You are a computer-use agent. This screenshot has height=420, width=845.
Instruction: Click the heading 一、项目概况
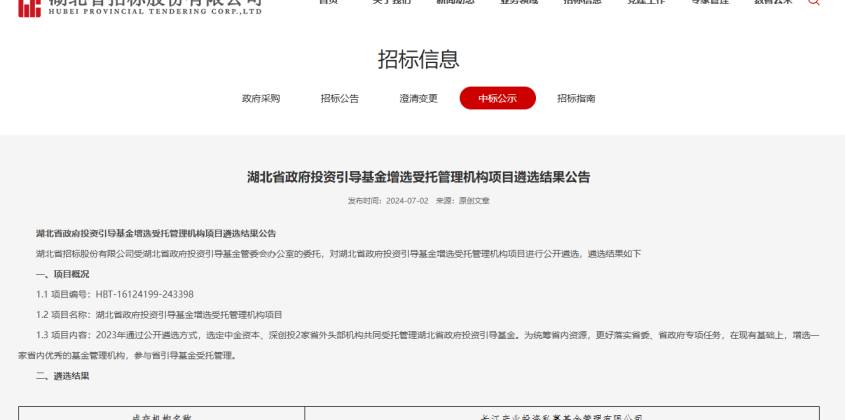[63, 274]
